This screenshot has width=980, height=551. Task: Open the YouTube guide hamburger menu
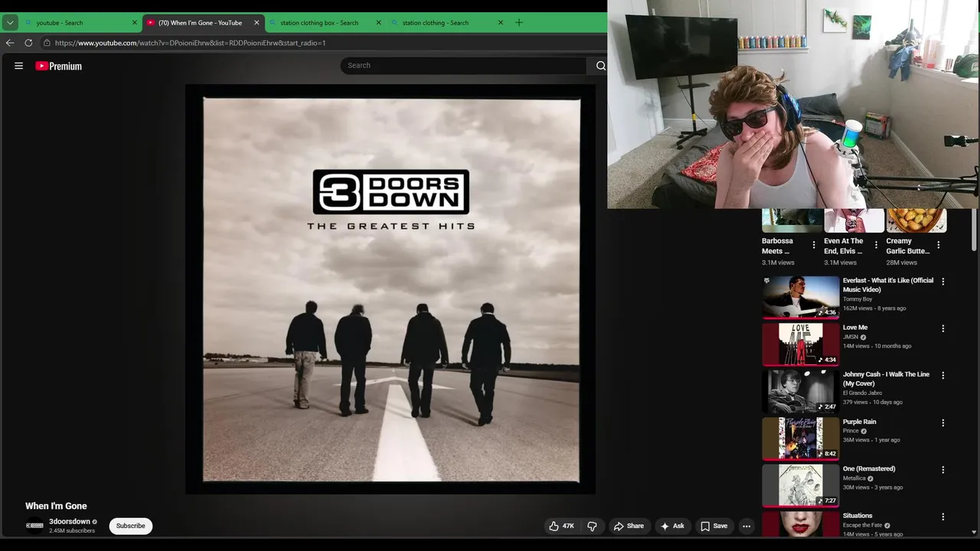click(18, 66)
